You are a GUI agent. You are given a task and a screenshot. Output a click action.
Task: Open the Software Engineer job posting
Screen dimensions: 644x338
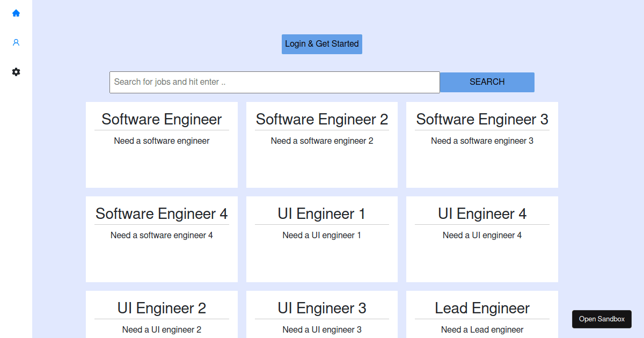coord(162,119)
